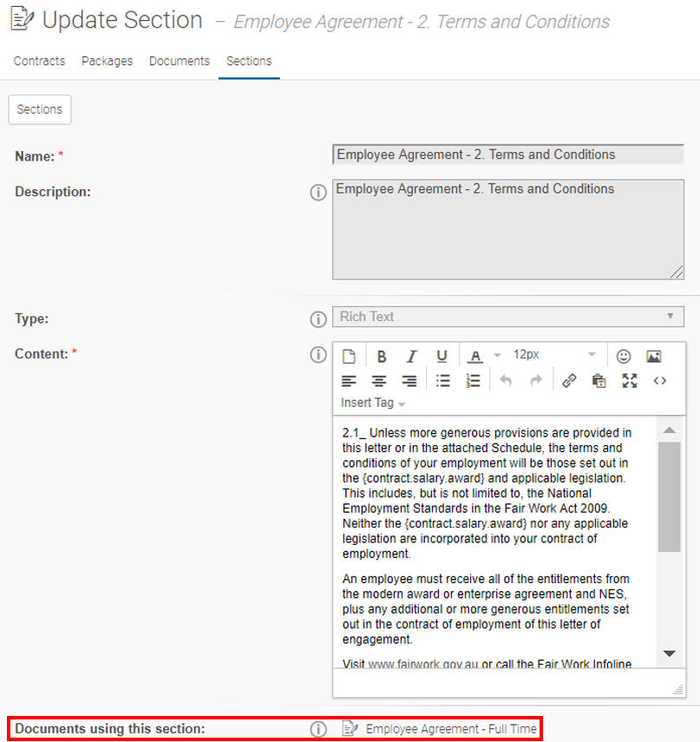Expand the editor to fullscreen
Viewport: 700px width, 742px height.
[630, 380]
